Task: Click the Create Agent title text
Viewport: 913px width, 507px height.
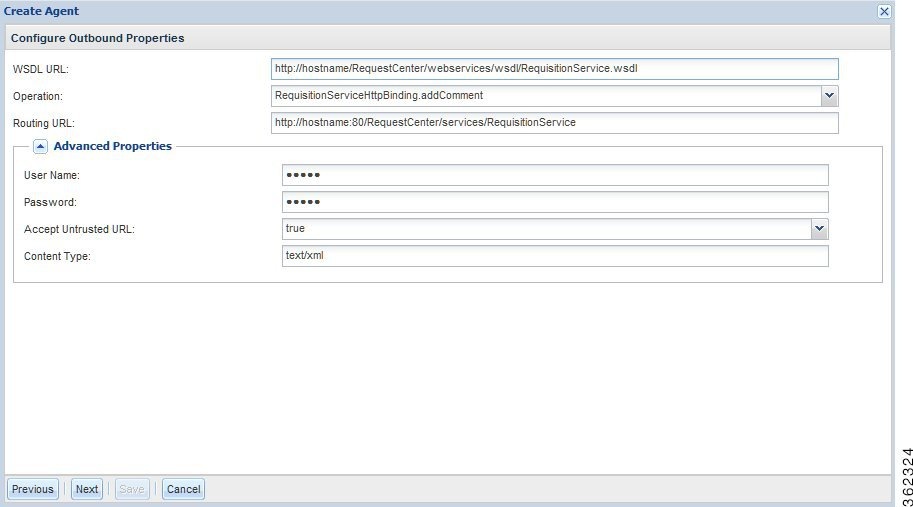Action: pos(41,11)
